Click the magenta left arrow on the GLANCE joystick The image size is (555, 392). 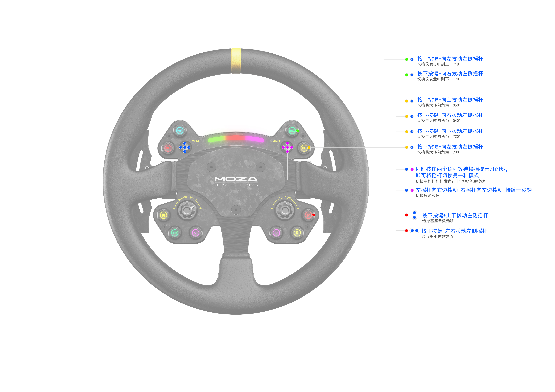(283, 147)
